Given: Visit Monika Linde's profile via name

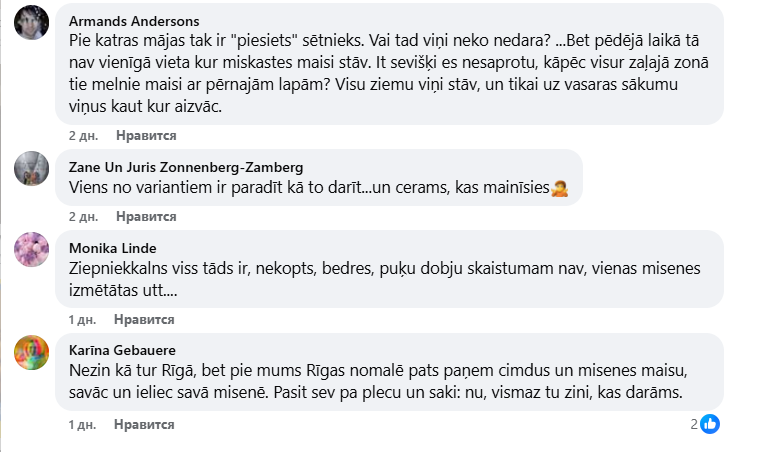Looking at the screenshot, I should point(112,248).
